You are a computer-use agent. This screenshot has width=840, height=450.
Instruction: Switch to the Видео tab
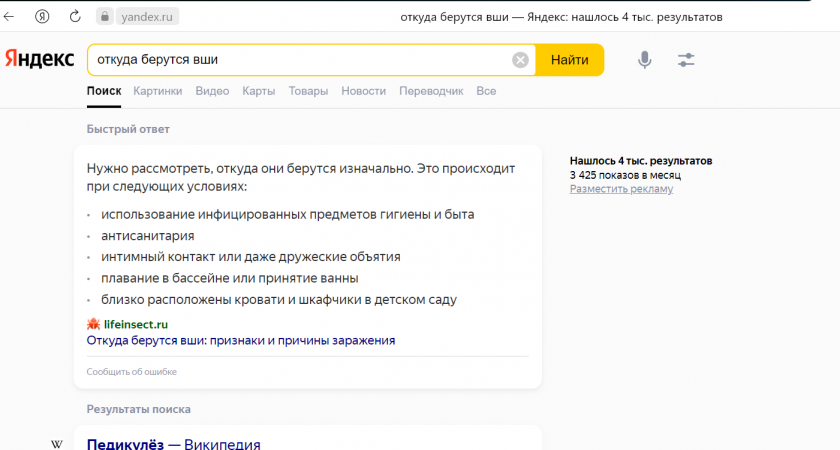click(212, 91)
